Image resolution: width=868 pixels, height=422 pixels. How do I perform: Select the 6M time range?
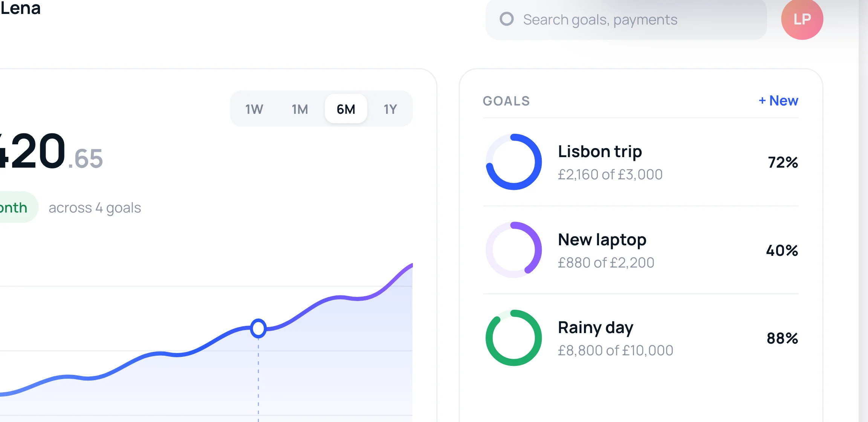(x=346, y=109)
